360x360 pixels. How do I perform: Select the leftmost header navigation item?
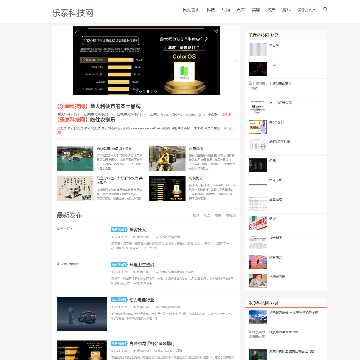(191, 10)
